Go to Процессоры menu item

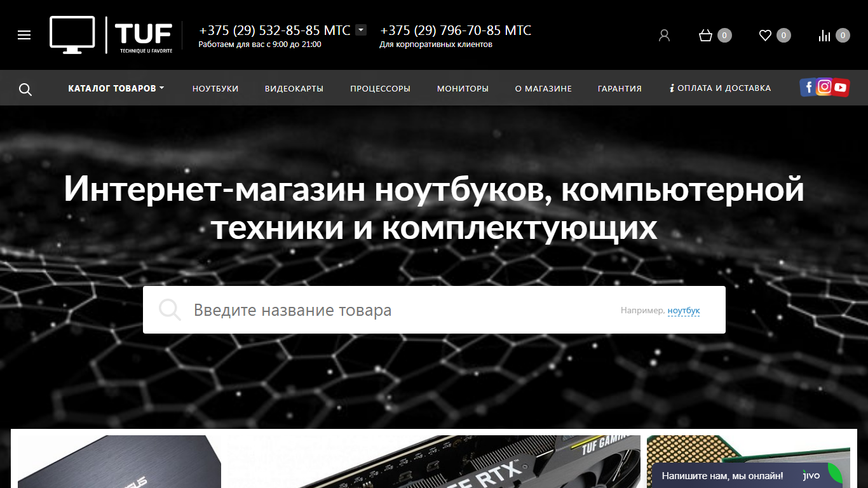(380, 88)
